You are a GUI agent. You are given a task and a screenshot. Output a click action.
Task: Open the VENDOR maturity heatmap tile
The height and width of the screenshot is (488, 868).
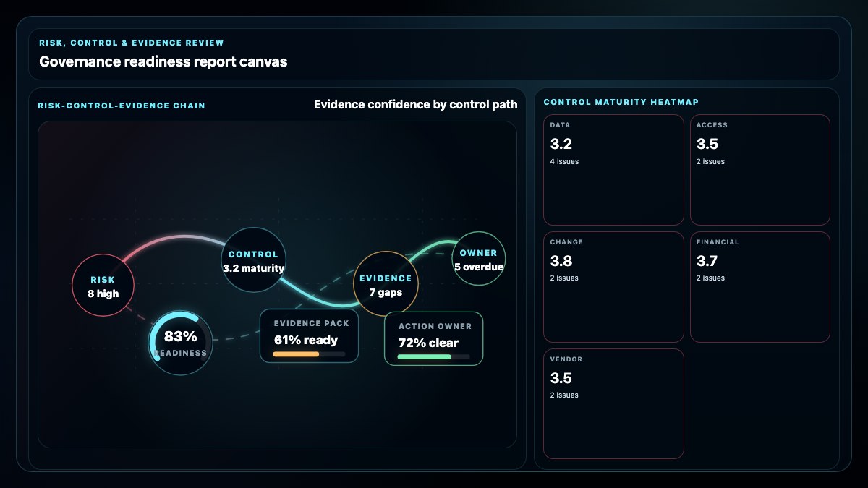click(613, 403)
